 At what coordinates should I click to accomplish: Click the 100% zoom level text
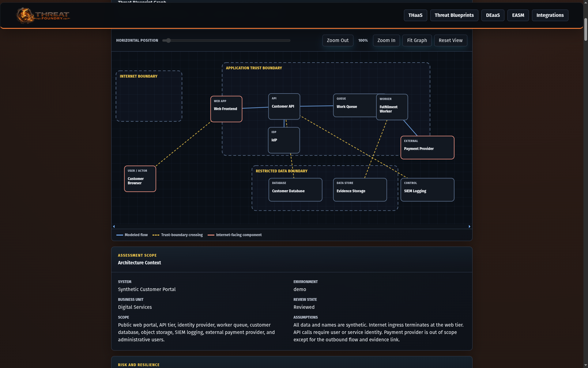point(363,40)
